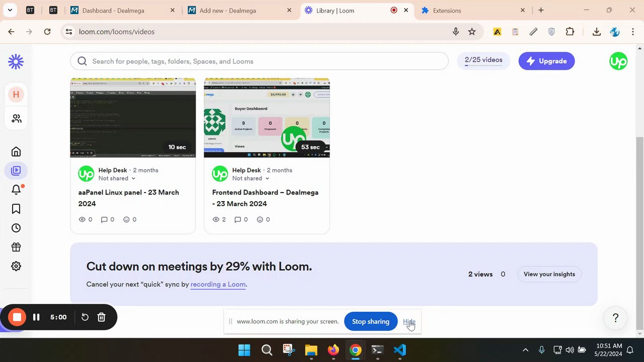Switch to the Add new - Dealmega tab
This screenshot has width=644, height=362.
tap(240, 10)
